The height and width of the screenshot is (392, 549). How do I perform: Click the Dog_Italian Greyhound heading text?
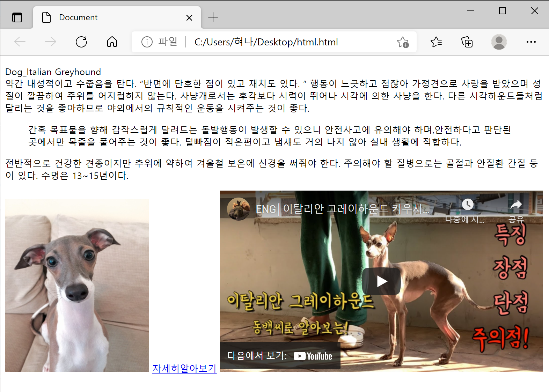point(53,72)
